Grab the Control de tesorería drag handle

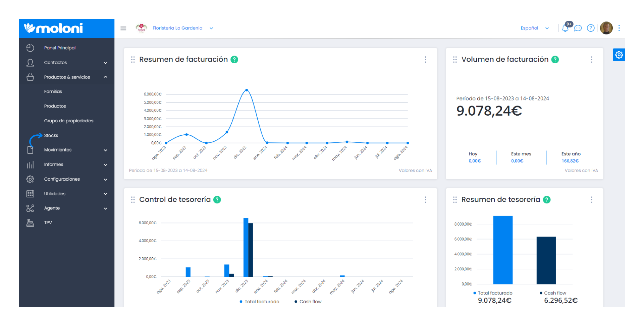point(133,200)
